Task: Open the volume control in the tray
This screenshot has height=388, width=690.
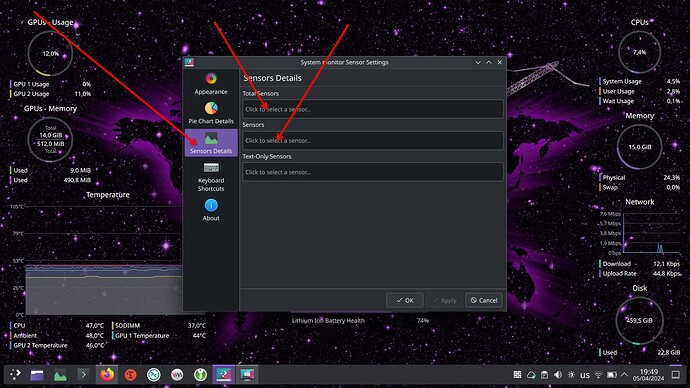Action: [558, 375]
